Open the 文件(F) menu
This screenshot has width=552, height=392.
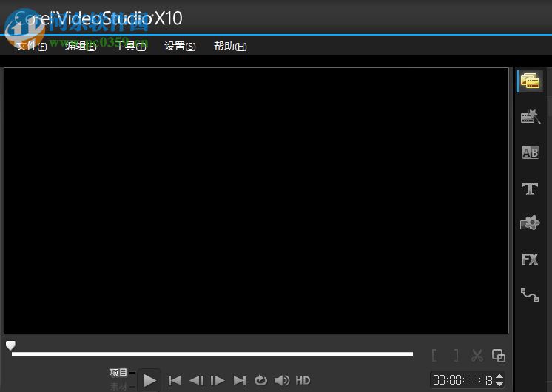tap(31, 46)
